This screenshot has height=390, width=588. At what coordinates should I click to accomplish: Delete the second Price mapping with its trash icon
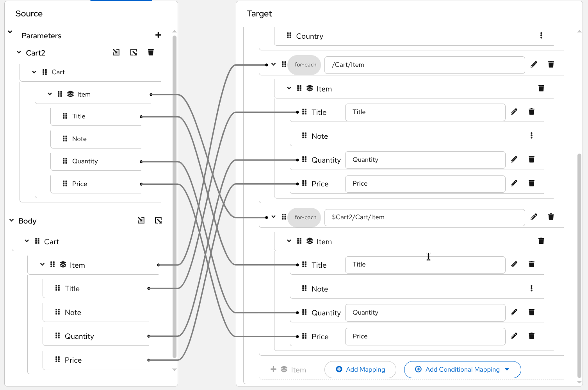[x=531, y=336]
